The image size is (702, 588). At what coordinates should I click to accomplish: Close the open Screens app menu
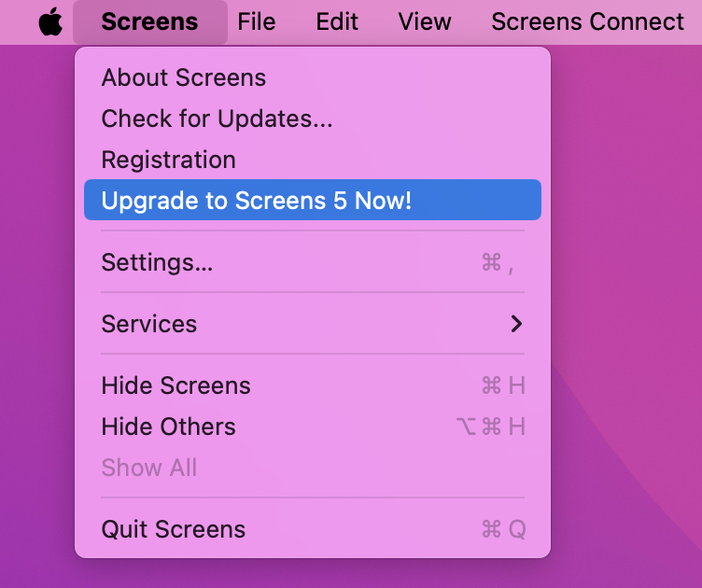click(149, 21)
